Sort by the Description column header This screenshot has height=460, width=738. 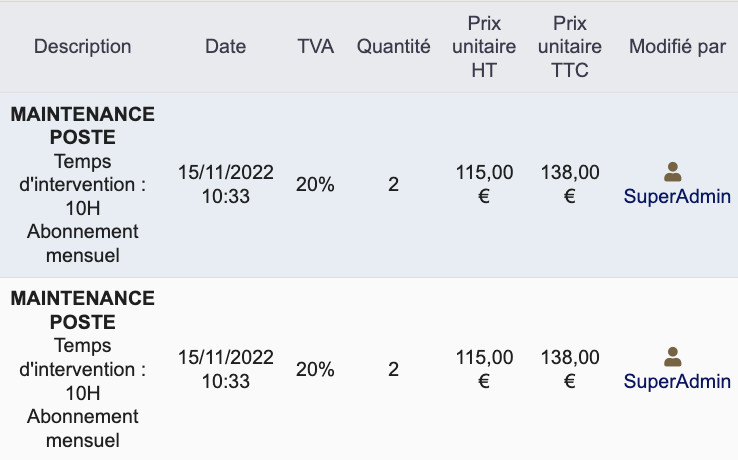[x=82, y=47]
